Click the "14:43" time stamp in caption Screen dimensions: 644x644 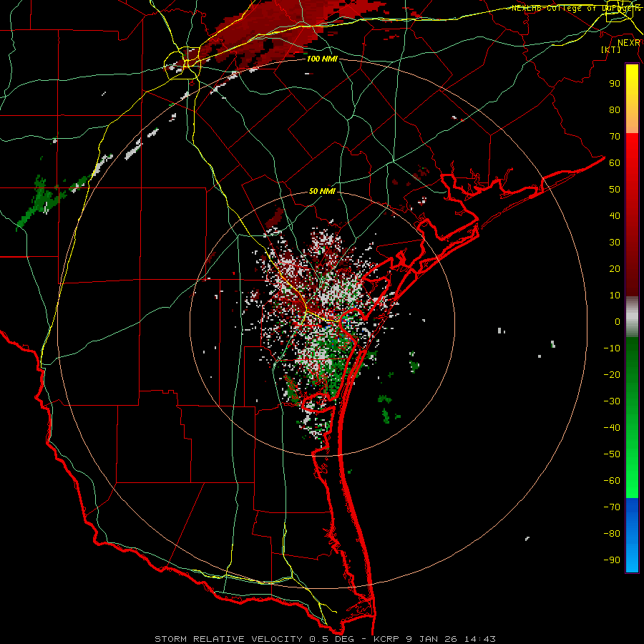tap(480, 639)
